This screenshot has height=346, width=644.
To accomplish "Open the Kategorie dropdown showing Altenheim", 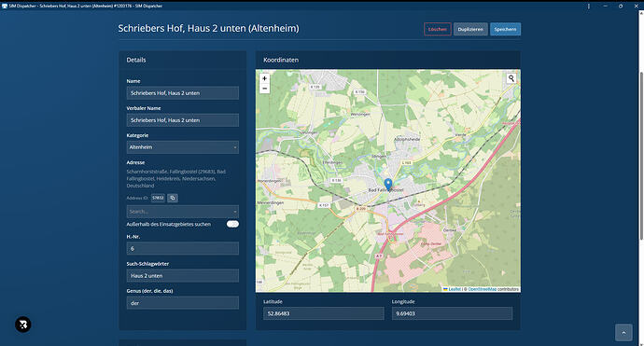I will 182,147.
